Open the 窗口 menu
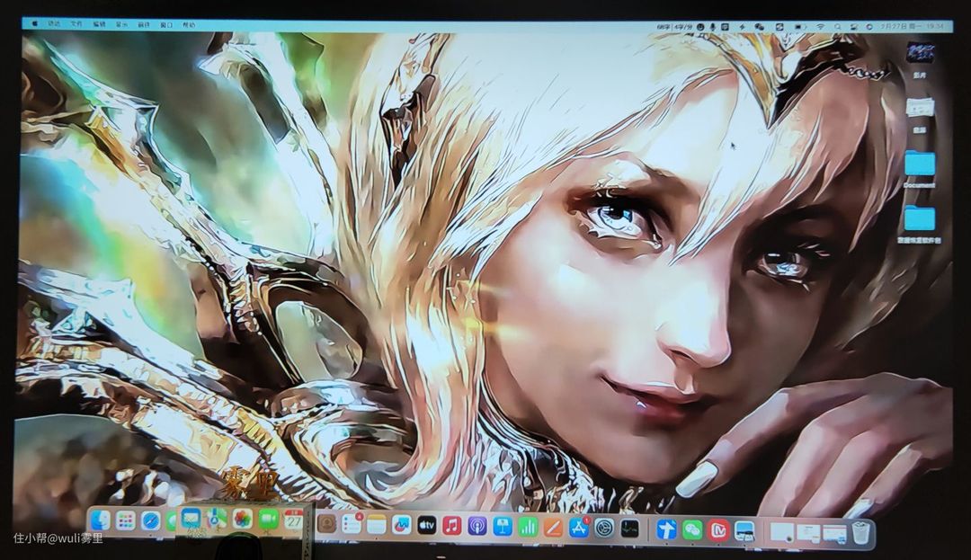This screenshot has height=560, width=971. point(166,25)
